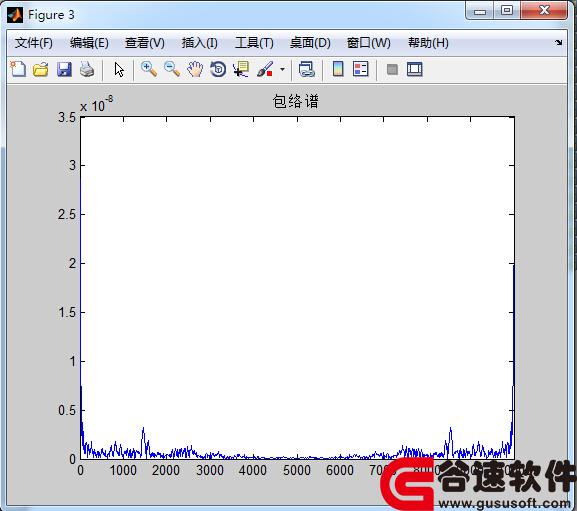Screen dimensions: 577x511
Task: Minimize the Figure 3 window
Action: tap(480, 11)
